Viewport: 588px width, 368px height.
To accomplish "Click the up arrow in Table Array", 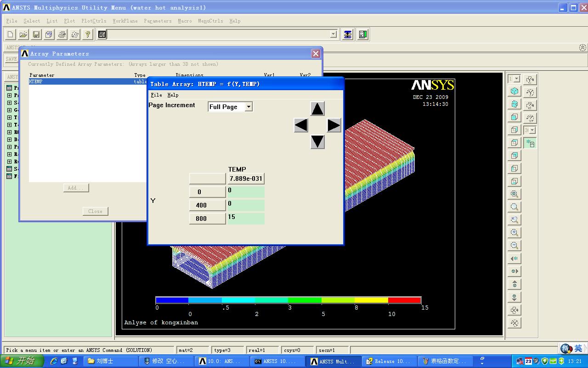I will click(x=317, y=109).
